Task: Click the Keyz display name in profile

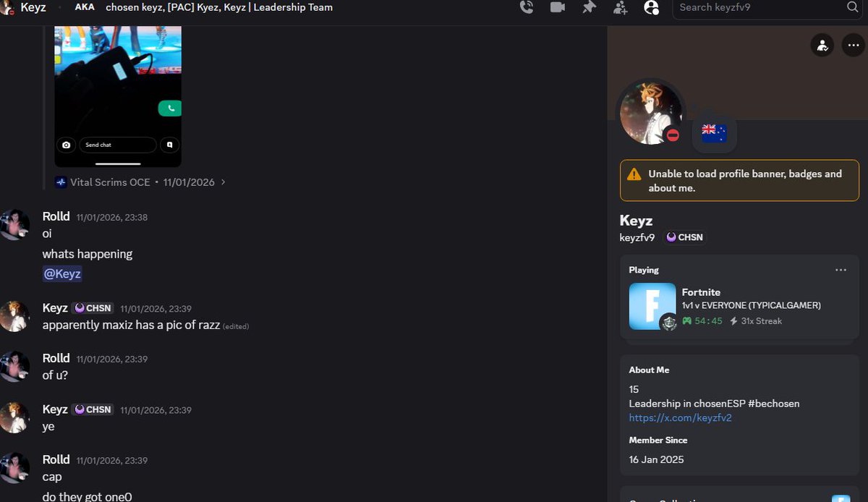Action: 637,221
